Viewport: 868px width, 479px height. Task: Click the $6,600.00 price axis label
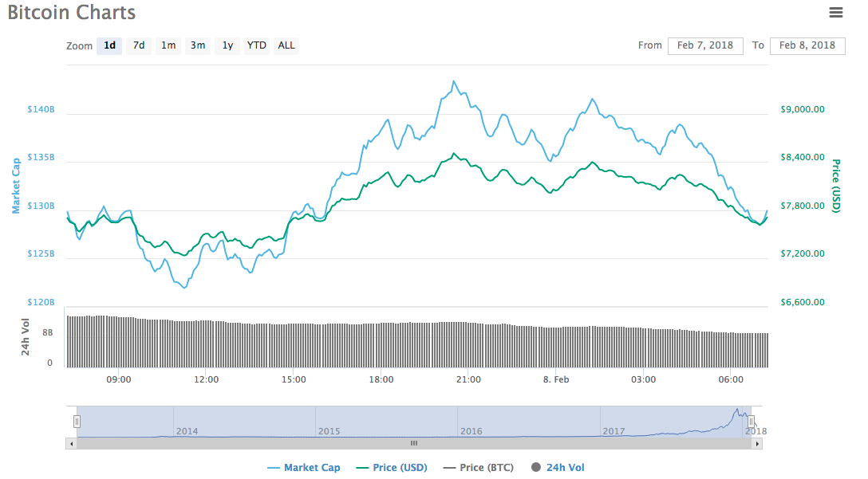(802, 302)
